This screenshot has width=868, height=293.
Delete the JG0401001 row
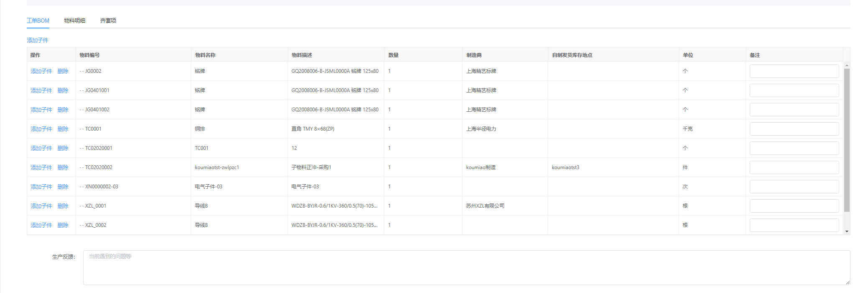tap(63, 90)
